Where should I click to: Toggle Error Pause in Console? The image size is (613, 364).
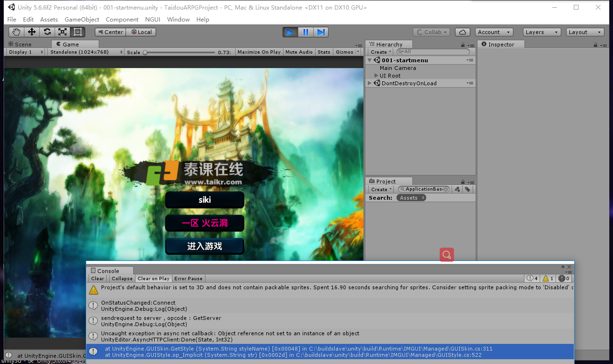point(188,278)
